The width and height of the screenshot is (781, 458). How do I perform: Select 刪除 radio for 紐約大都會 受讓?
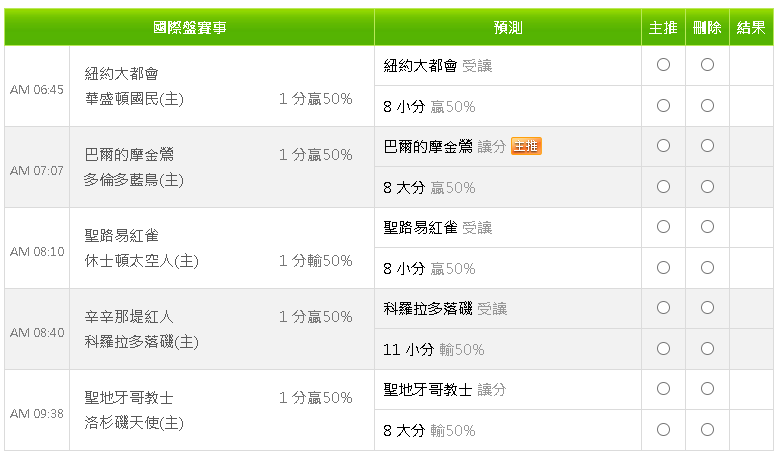click(707, 65)
